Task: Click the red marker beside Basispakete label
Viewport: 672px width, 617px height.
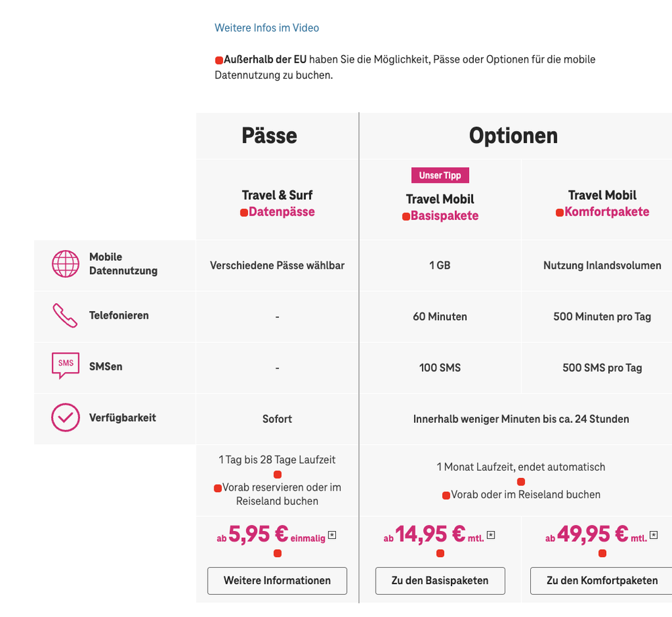Action: 405,216
